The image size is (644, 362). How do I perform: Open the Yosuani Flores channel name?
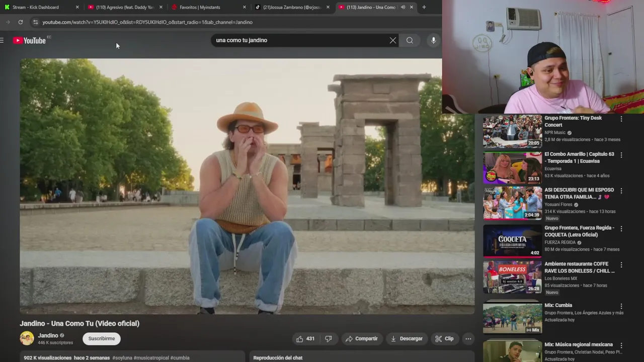tap(558, 205)
